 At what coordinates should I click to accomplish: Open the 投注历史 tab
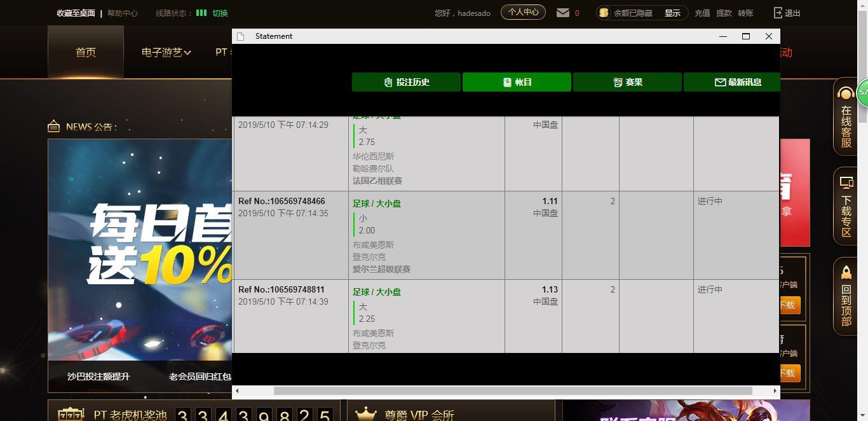[x=406, y=82]
